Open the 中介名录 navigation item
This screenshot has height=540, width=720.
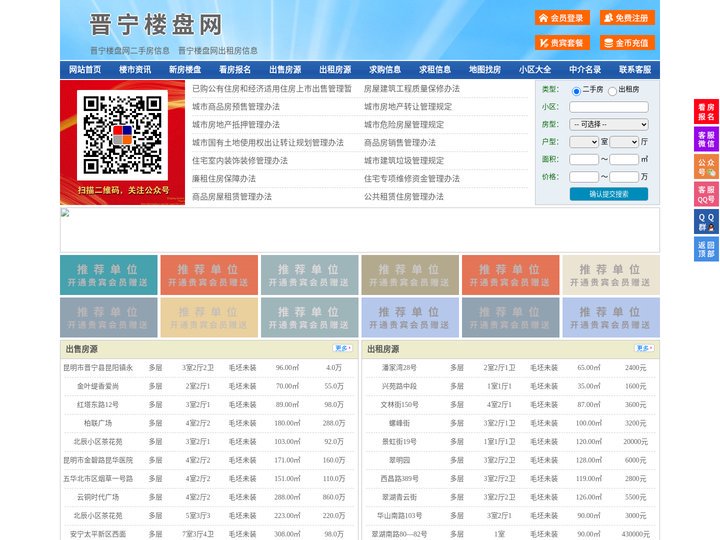tap(585, 69)
